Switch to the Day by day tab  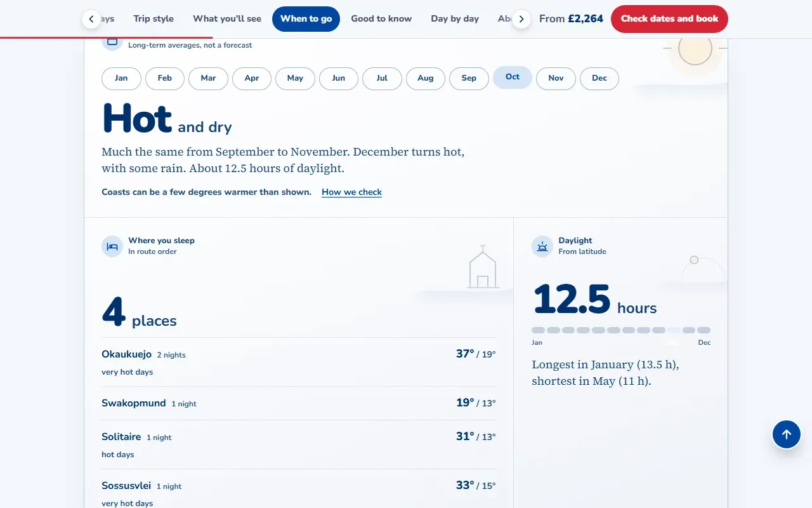click(455, 19)
